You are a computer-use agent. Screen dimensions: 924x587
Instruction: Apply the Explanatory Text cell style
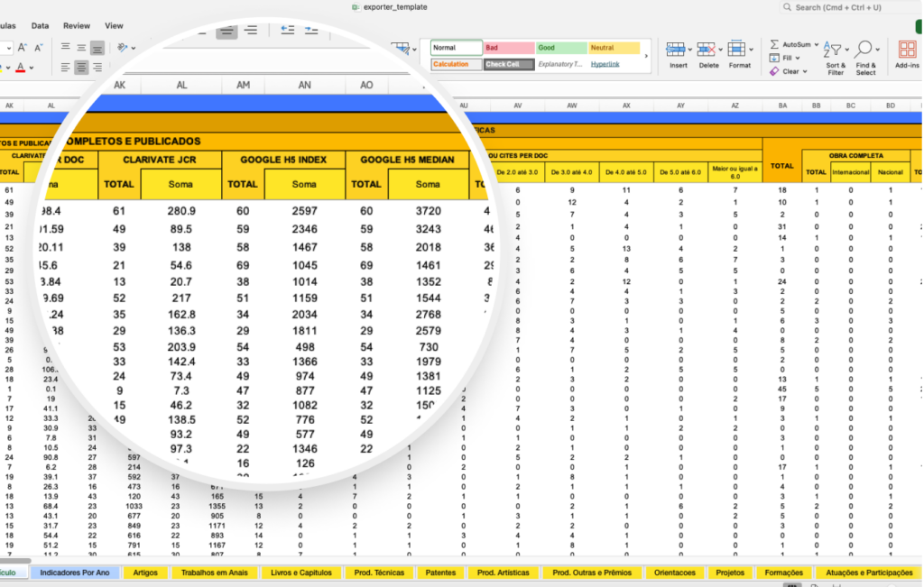561,64
